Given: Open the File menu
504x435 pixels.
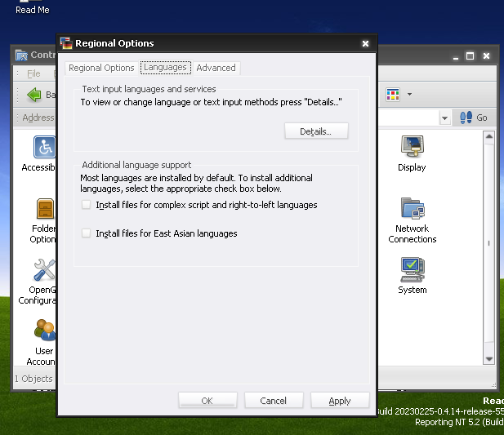Looking at the screenshot, I should click(x=33, y=73).
